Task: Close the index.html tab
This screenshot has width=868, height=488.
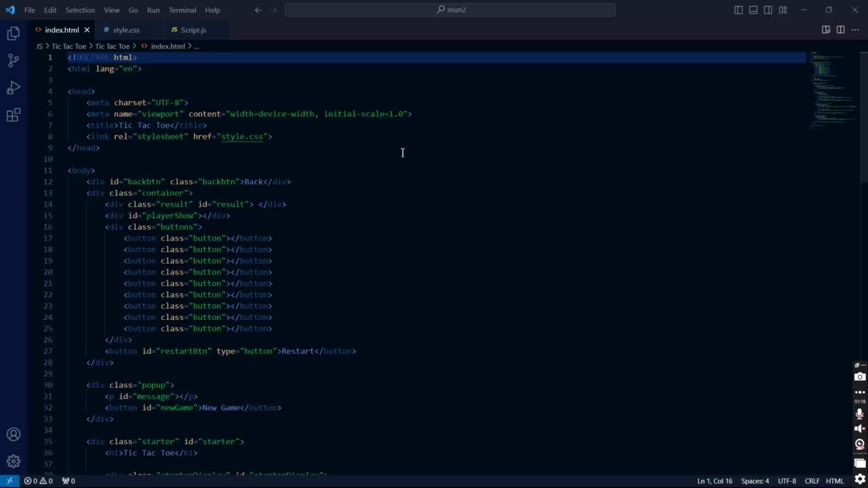Action: click(x=87, y=30)
